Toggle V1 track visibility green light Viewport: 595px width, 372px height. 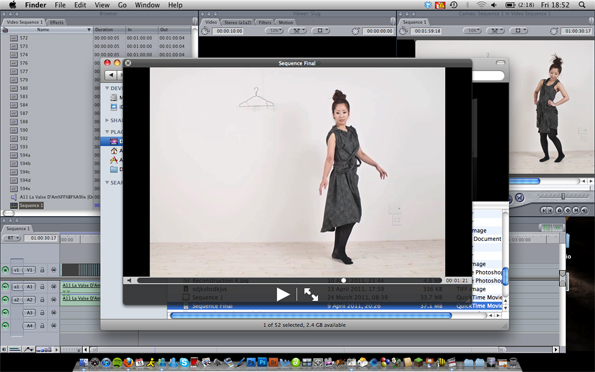(x=5, y=270)
